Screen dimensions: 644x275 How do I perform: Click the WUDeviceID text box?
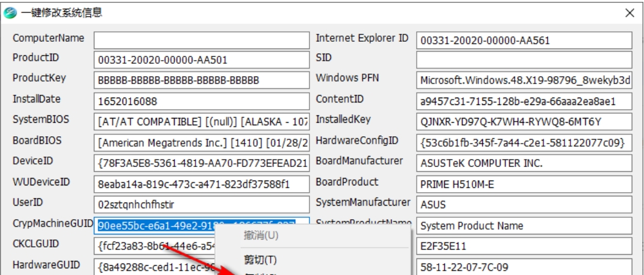[202, 184]
